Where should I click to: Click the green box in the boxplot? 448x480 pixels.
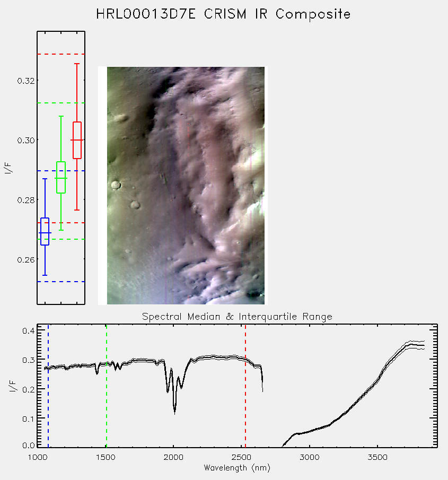[x=61, y=177]
